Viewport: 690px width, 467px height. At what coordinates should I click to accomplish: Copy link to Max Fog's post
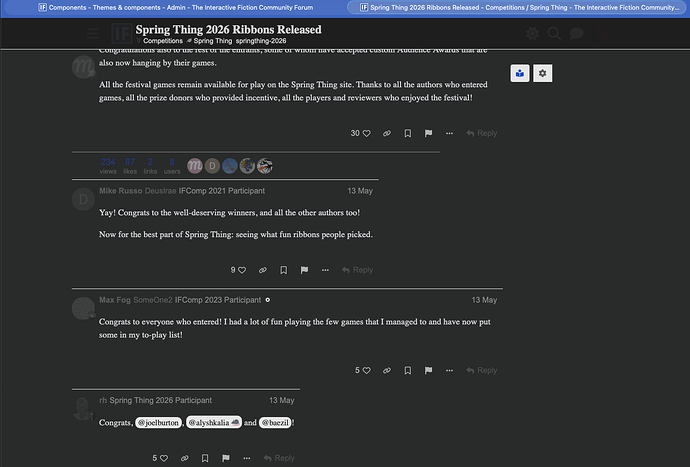click(x=387, y=371)
